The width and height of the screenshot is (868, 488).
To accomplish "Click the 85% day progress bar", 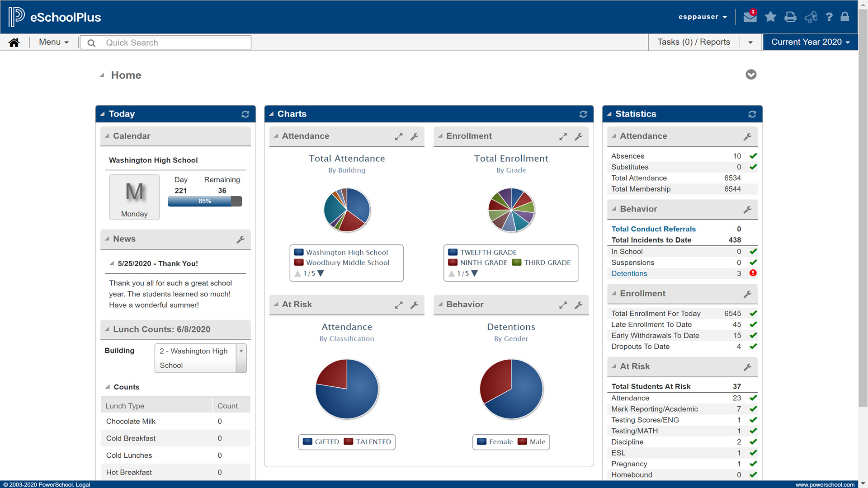I will coord(205,201).
